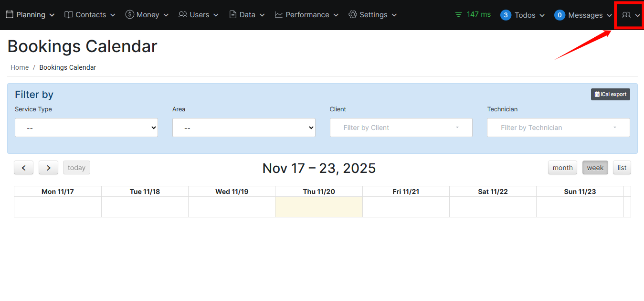Image resolution: width=644 pixels, height=301 pixels.
Task: Click the Todos count badge
Action: [x=506, y=15]
